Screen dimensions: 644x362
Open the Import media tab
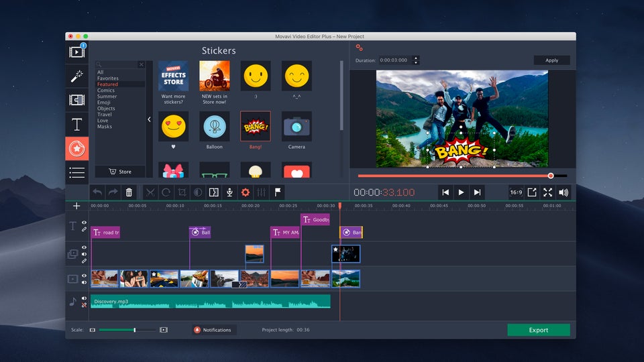pos(76,52)
